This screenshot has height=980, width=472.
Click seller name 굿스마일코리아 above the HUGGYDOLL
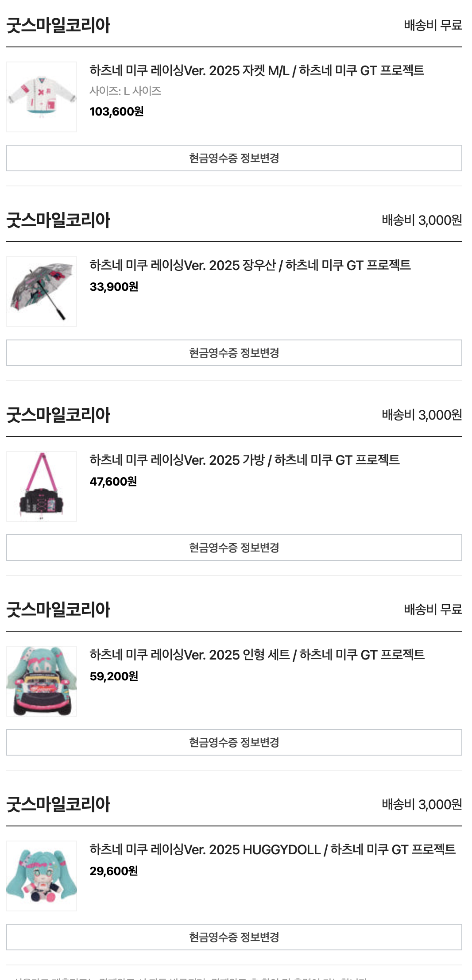[x=58, y=805]
